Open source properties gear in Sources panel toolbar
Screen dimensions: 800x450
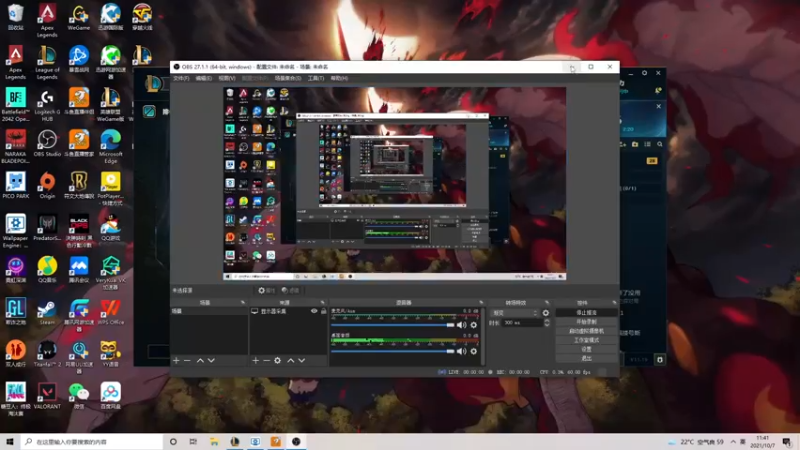point(278,360)
